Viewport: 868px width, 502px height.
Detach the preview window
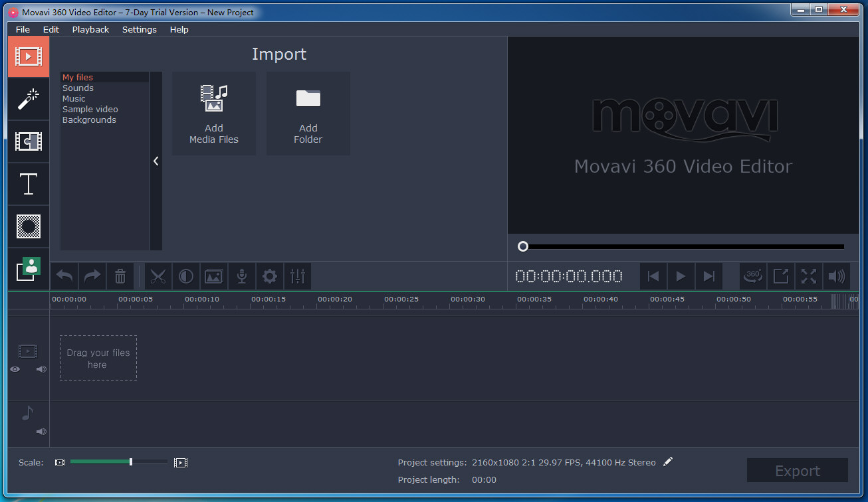coord(781,276)
